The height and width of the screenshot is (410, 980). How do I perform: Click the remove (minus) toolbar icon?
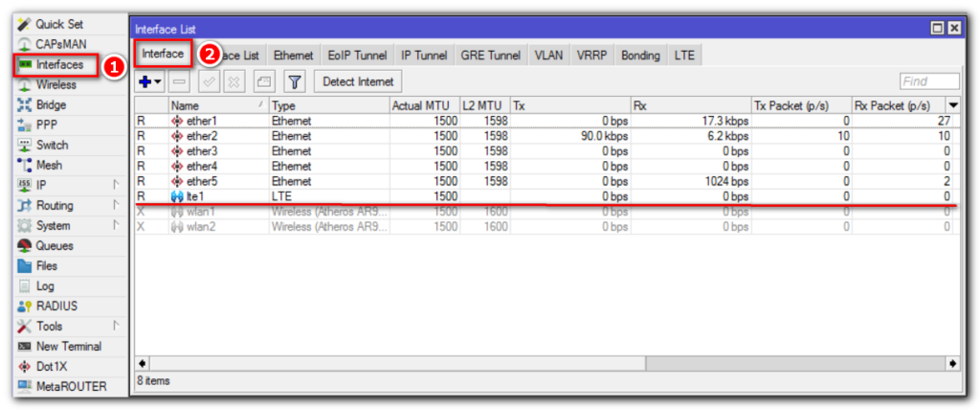click(180, 82)
